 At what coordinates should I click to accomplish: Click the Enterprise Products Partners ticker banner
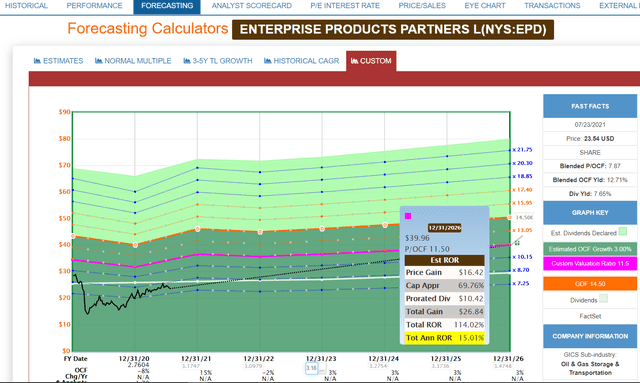click(x=393, y=29)
